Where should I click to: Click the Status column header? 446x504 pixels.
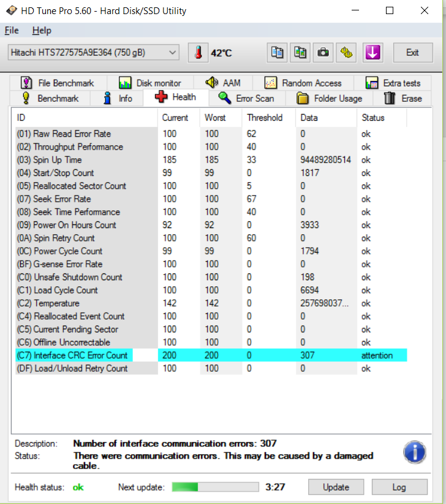pos(382,118)
